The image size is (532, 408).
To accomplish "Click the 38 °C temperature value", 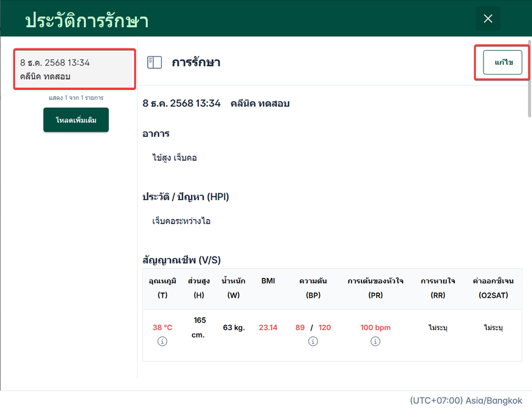I will pos(162,328).
